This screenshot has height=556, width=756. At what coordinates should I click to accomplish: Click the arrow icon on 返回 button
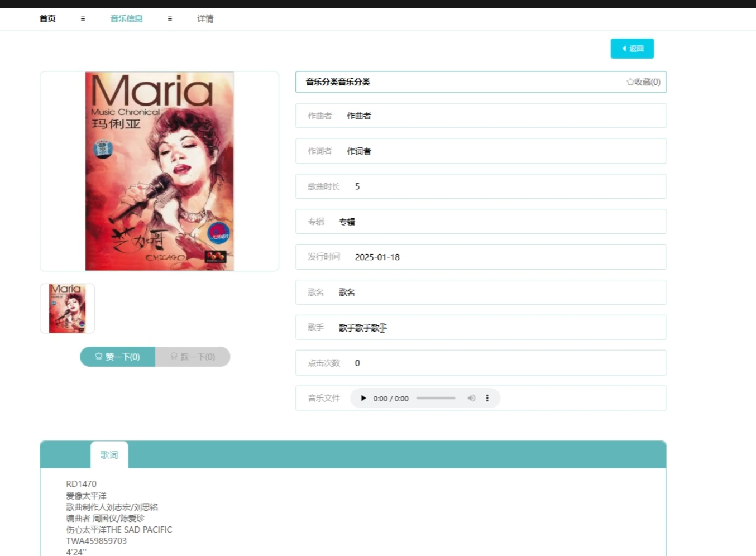624,49
